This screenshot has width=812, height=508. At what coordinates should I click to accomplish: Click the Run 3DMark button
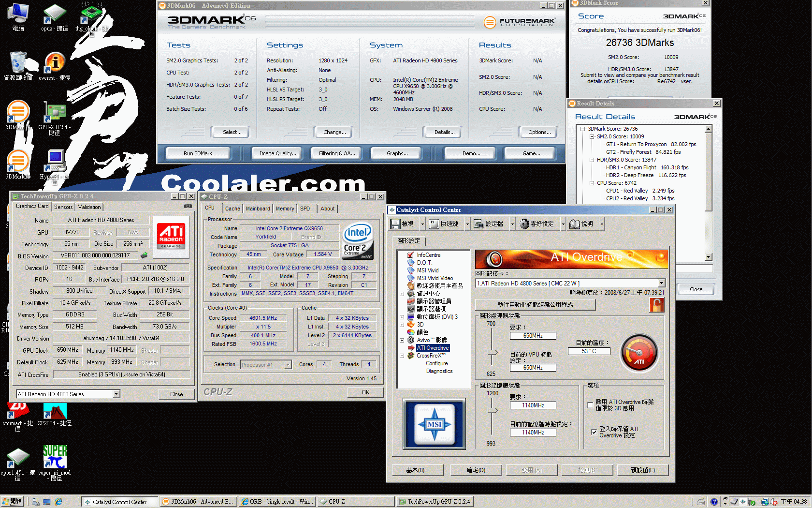pos(198,153)
